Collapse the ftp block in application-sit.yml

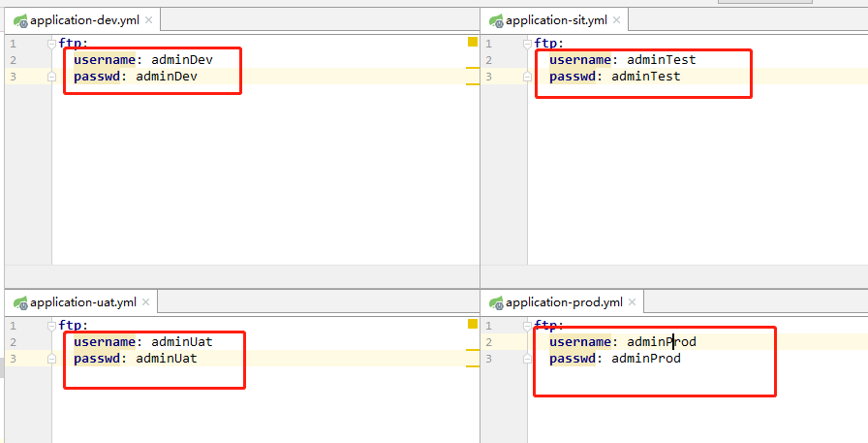click(527, 44)
